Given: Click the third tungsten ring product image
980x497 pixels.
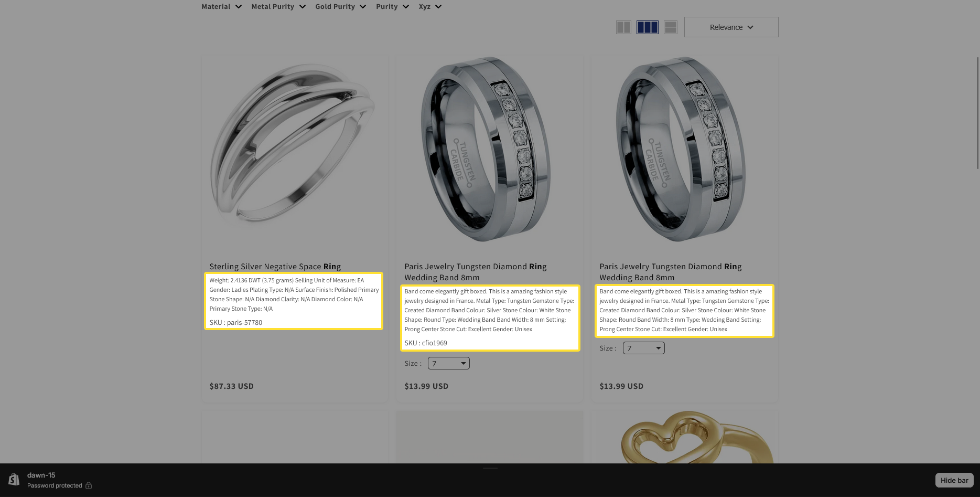Looking at the screenshot, I should coord(681,150).
